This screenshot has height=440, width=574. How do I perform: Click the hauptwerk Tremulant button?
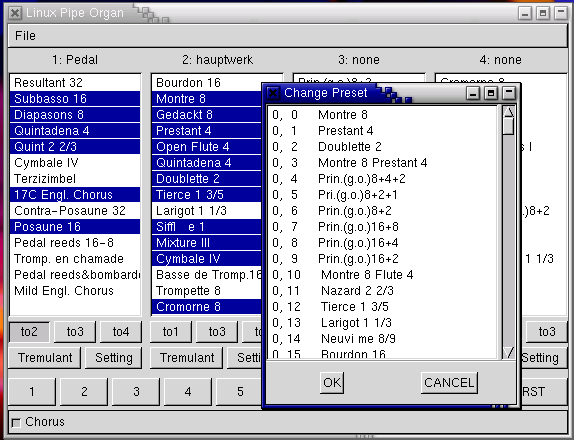tap(187, 358)
